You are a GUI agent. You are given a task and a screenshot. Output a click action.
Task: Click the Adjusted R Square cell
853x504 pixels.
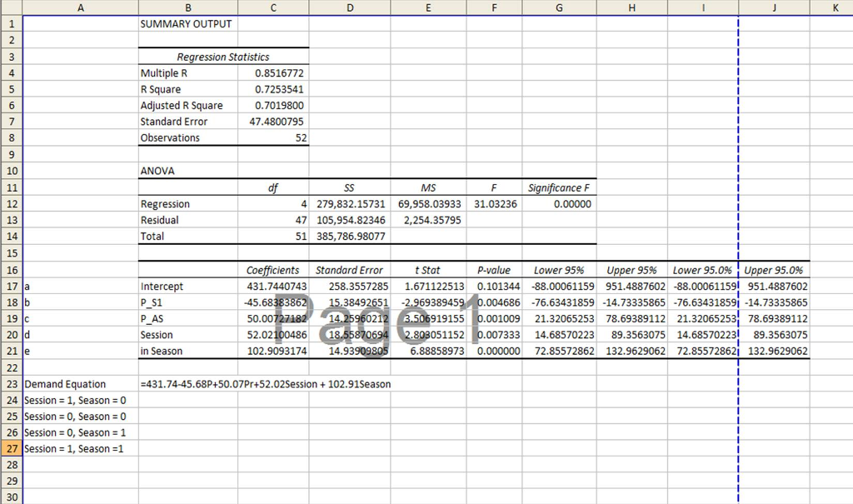187,105
